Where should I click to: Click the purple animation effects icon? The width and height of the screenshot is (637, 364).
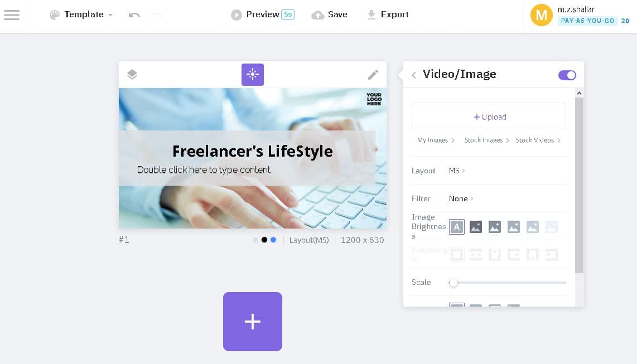click(252, 75)
